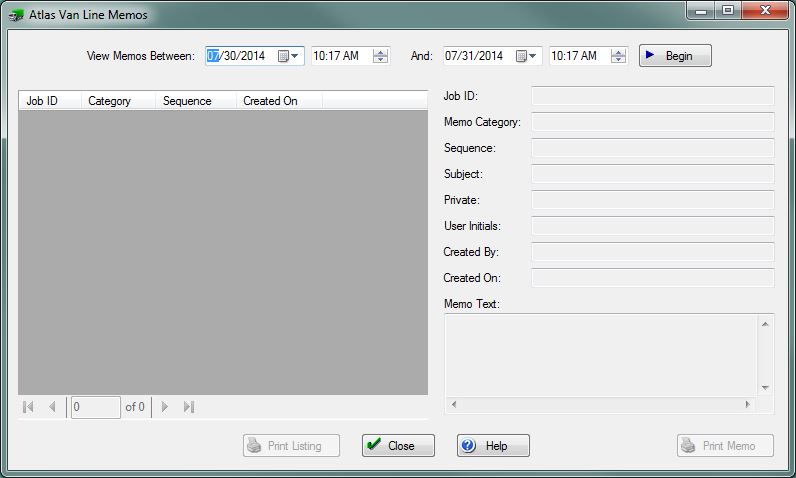Click the Begin button to load memos
Screen dimensions: 796x478
tap(675, 56)
